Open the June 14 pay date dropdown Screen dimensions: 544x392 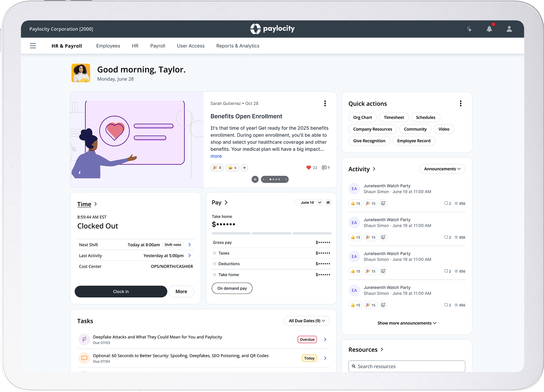pos(309,202)
